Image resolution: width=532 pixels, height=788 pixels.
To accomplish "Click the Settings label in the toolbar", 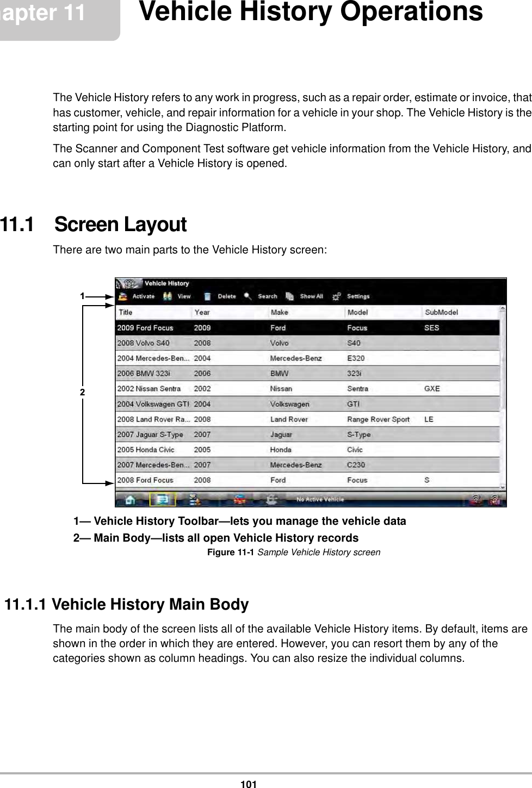I will coord(358,297).
